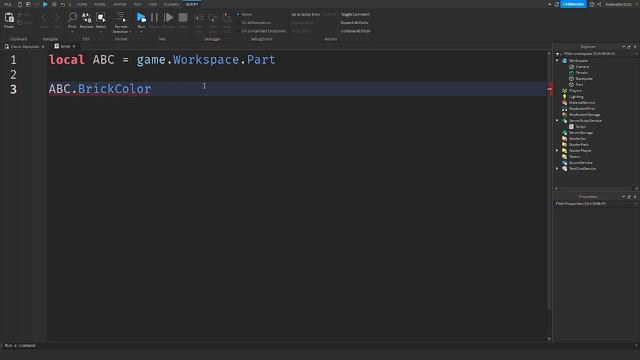Click the Run a command bar

click(318, 345)
